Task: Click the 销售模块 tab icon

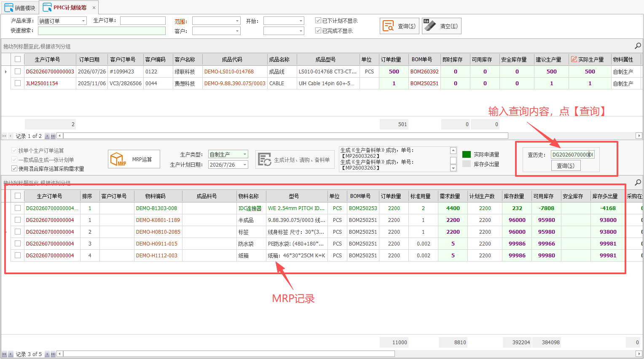Action: pos(9,8)
